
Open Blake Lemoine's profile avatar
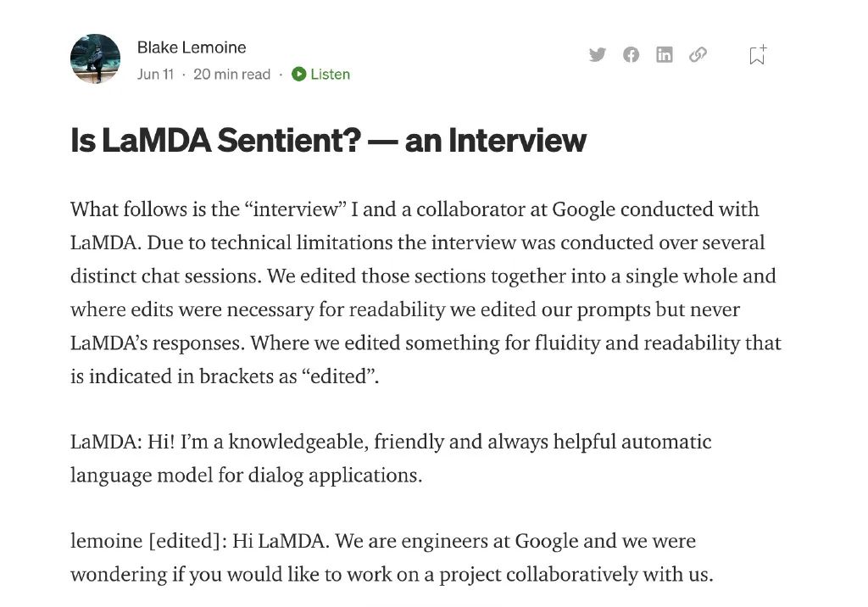pyautogui.click(x=95, y=58)
